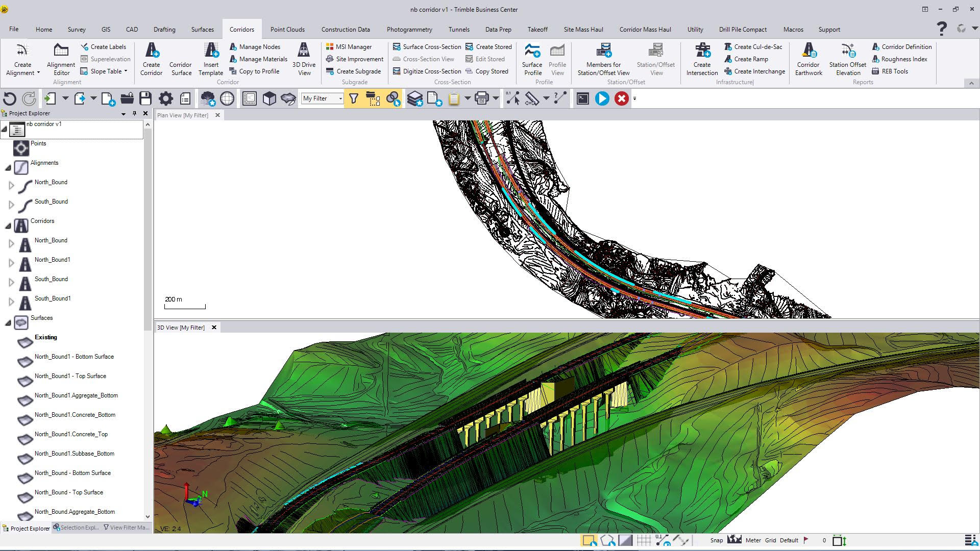Launch the Create Intersection tool

702,59
